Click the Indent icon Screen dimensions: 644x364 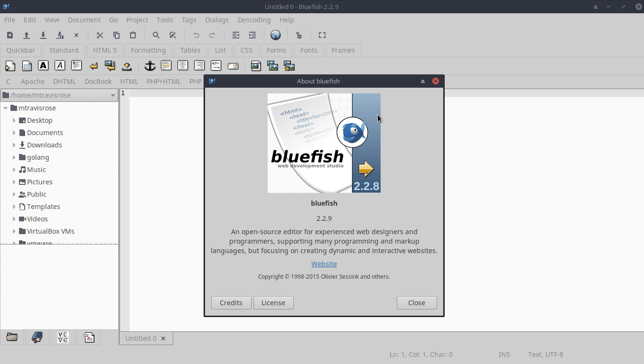point(252,35)
